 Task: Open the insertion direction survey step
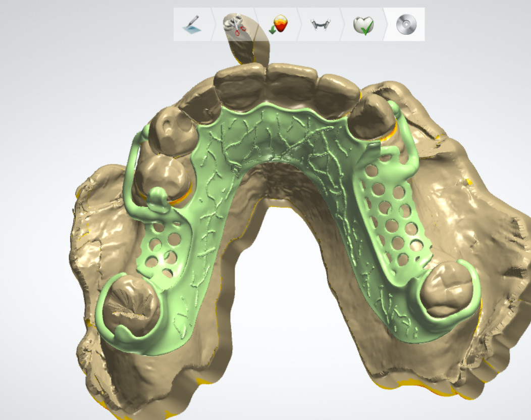point(279,25)
